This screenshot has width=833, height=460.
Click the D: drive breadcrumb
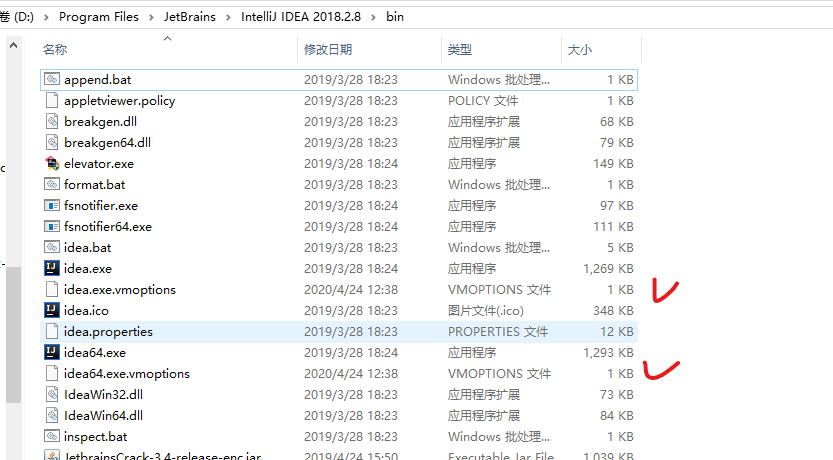[x=17, y=17]
